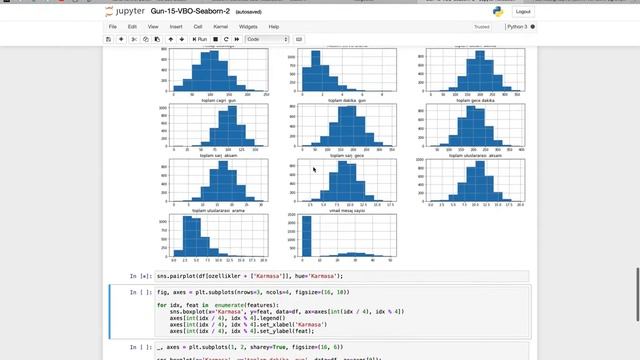Save notebook with the floppy disk icon
Screen dimensions: 640x360
pyautogui.click(x=108, y=39)
